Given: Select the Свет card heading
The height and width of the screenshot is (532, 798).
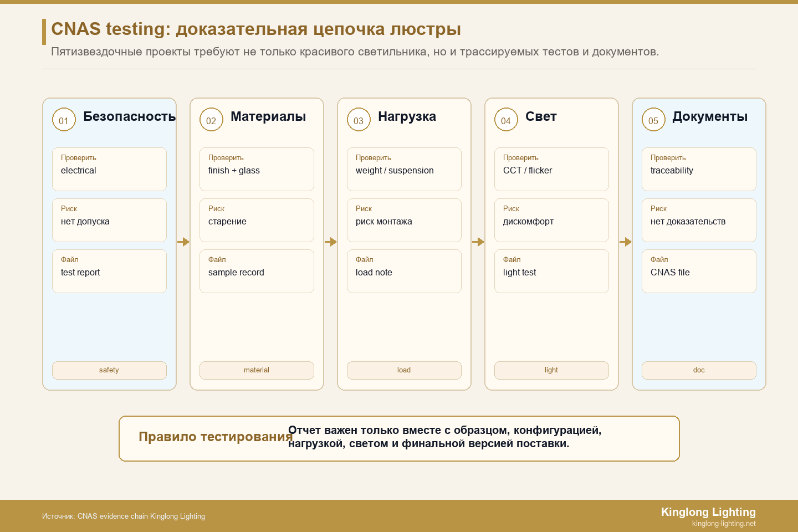Looking at the screenshot, I should [x=541, y=116].
